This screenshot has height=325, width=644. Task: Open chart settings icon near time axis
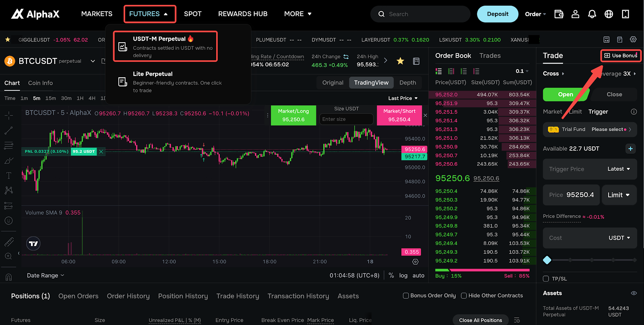pos(415,262)
